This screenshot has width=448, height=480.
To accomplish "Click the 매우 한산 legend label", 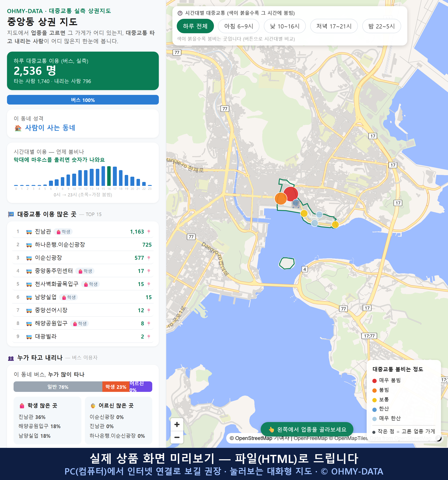I will tap(390, 418).
